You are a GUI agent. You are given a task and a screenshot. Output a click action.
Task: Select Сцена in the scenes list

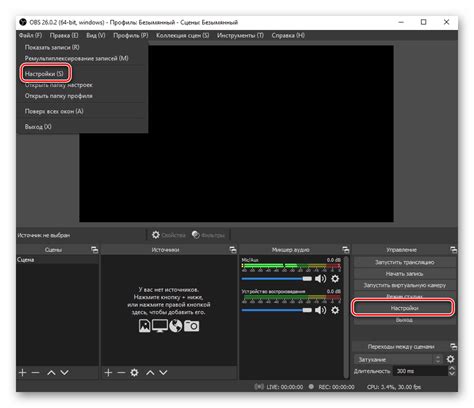[x=57, y=260]
